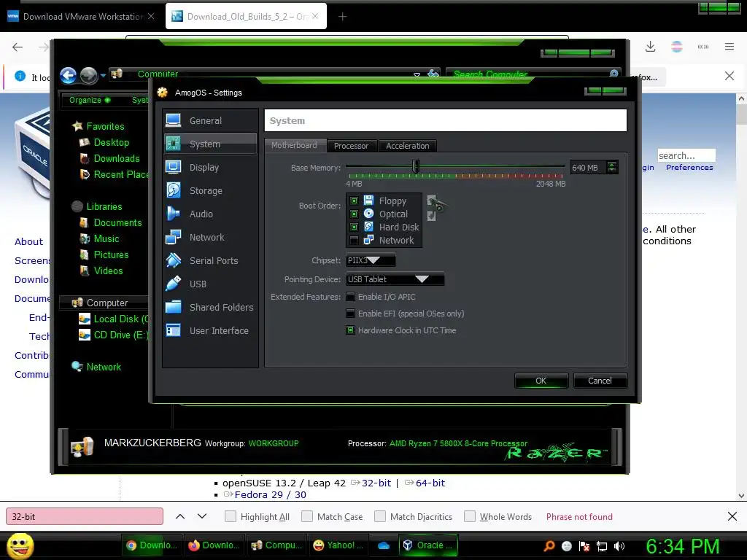This screenshot has width=747, height=560.
Task: Click find bar text field with 32-bit
Action: pyautogui.click(x=85, y=516)
